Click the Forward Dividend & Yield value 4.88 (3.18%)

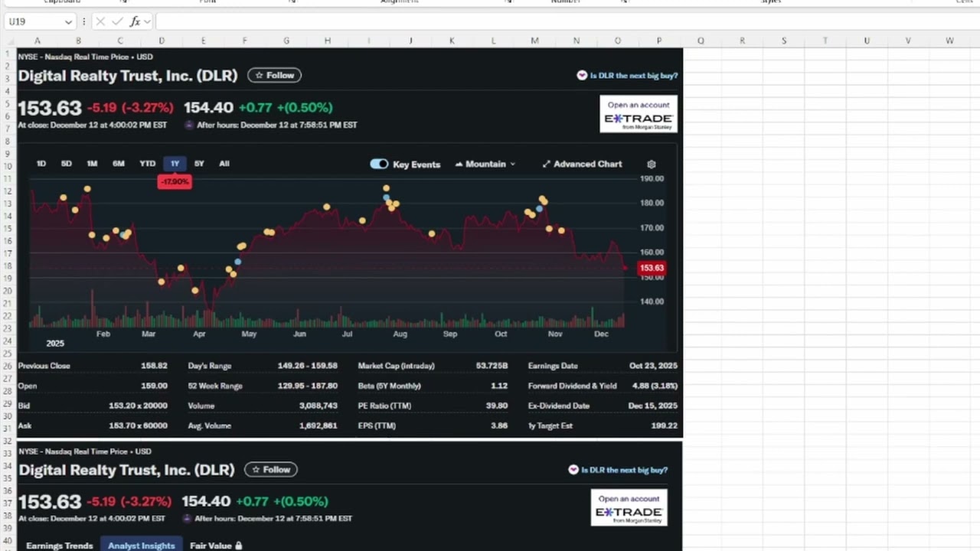coord(655,386)
